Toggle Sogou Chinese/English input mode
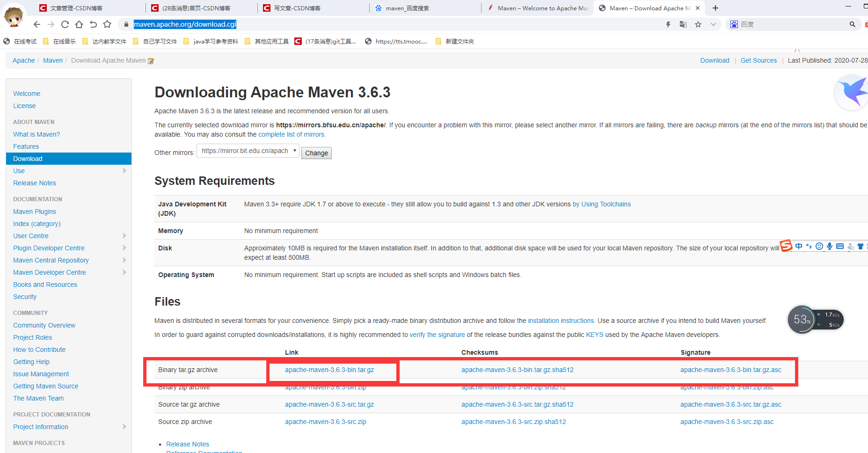Image resolution: width=868 pixels, height=453 pixels. [799, 246]
